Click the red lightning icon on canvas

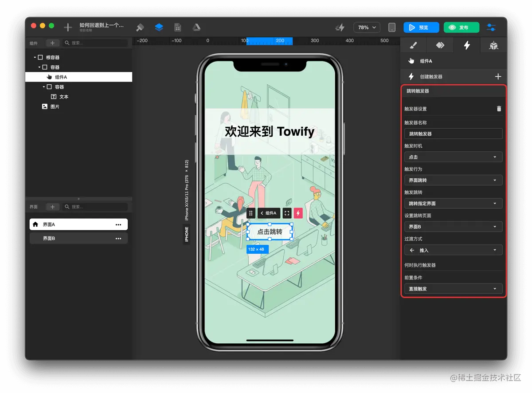[298, 213]
